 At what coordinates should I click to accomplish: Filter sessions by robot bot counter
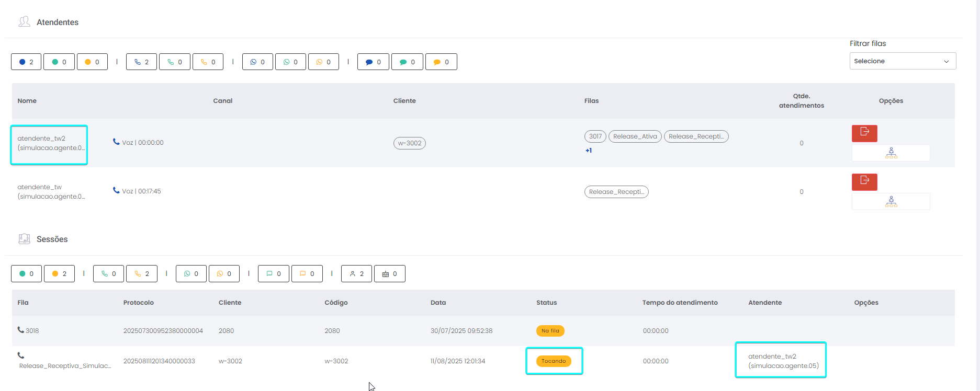pyautogui.click(x=390, y=274)
